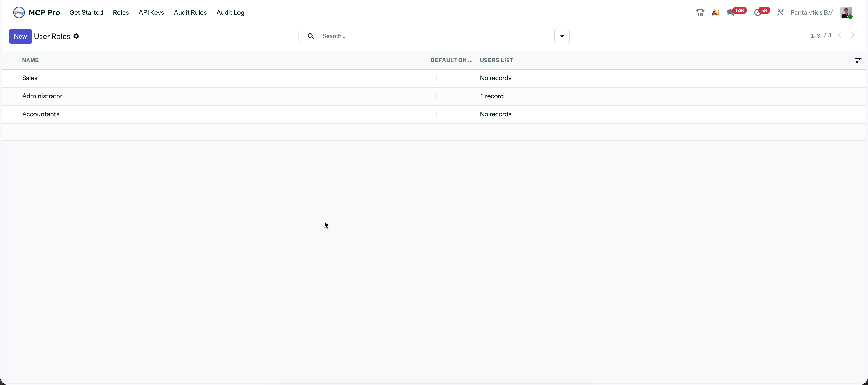Open the VoIP phone icon in top bar

coord(700,12)
